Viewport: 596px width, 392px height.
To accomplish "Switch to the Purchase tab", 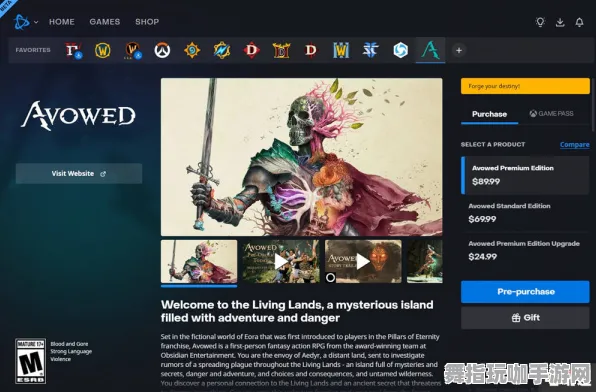I will (490, 114).
